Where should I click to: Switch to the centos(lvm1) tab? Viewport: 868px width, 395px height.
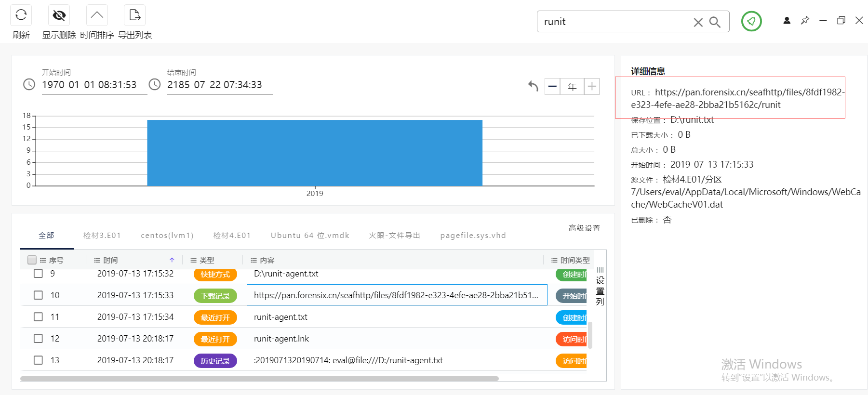pos(167,235)
